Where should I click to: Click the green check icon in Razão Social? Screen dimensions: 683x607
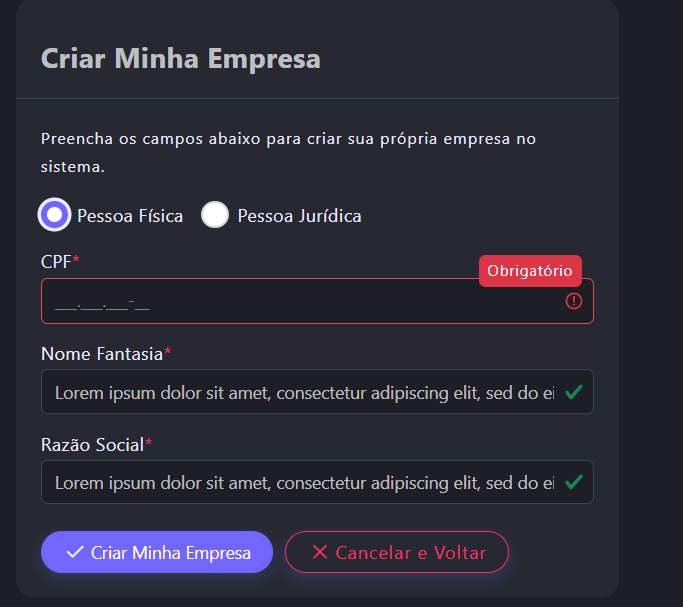(574, 482)
